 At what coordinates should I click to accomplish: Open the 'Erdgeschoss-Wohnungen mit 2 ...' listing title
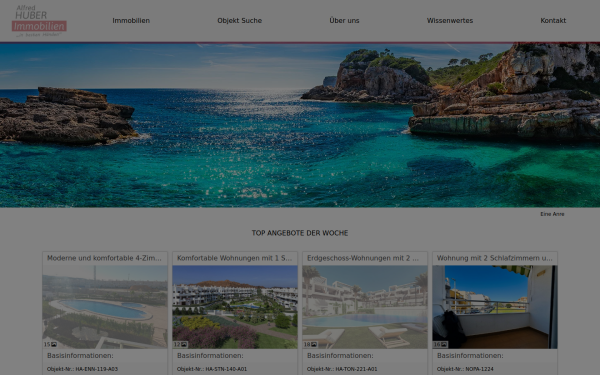pos(363,258)
